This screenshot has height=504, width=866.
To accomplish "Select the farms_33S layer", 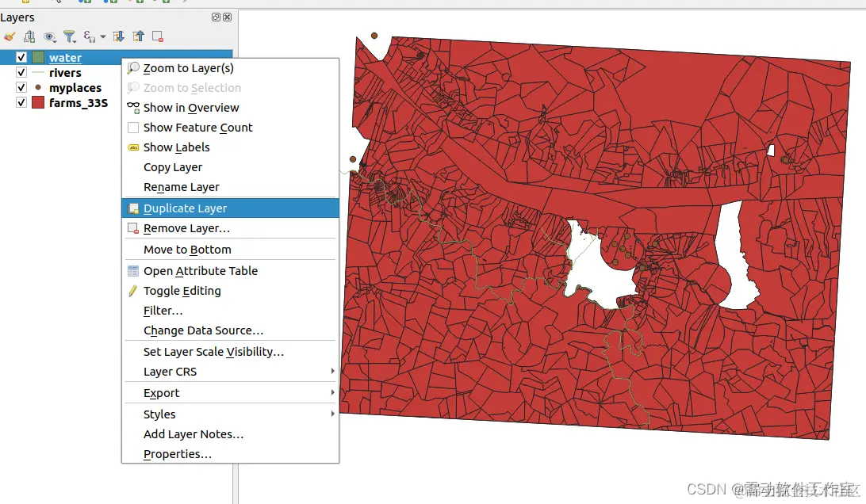I will point(79,103).
